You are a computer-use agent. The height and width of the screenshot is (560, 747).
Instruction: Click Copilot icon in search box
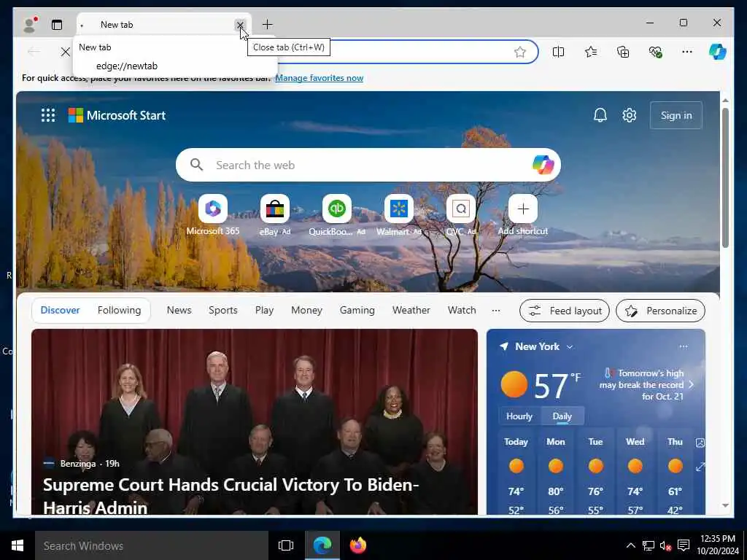click(x=543, y=165)
